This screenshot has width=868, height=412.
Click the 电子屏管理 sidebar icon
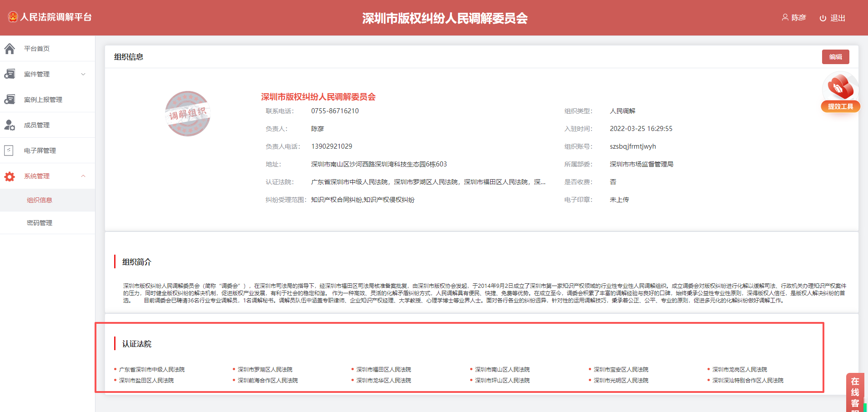pyautogui.click(x=9, y=151)
